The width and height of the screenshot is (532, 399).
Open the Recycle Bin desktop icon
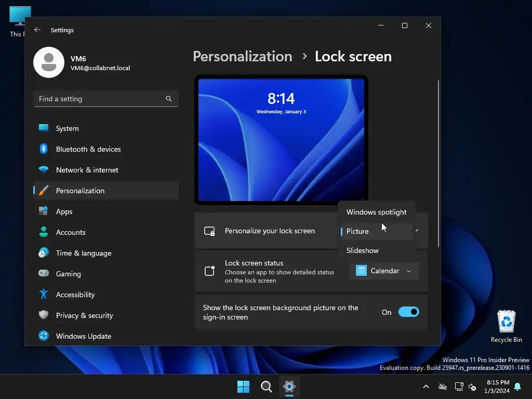[x=506, y=326]
